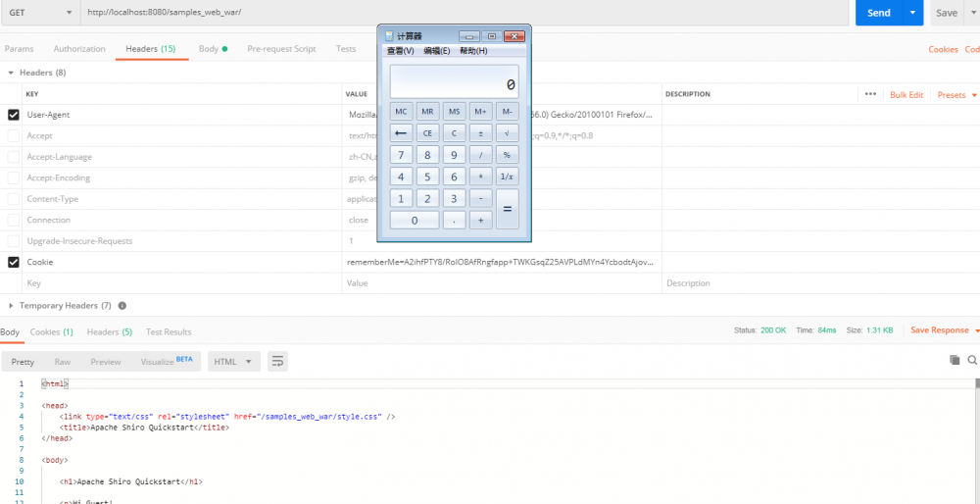The width and height of the screenshot is (980, 504).
Task: Click the request URL field
Action: click(x=465, y=13)
